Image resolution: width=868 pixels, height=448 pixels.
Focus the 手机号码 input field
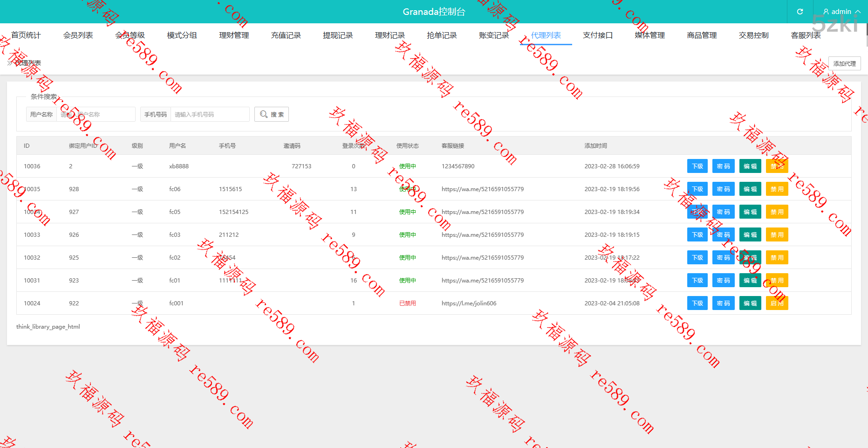click(x=210, y=114)
